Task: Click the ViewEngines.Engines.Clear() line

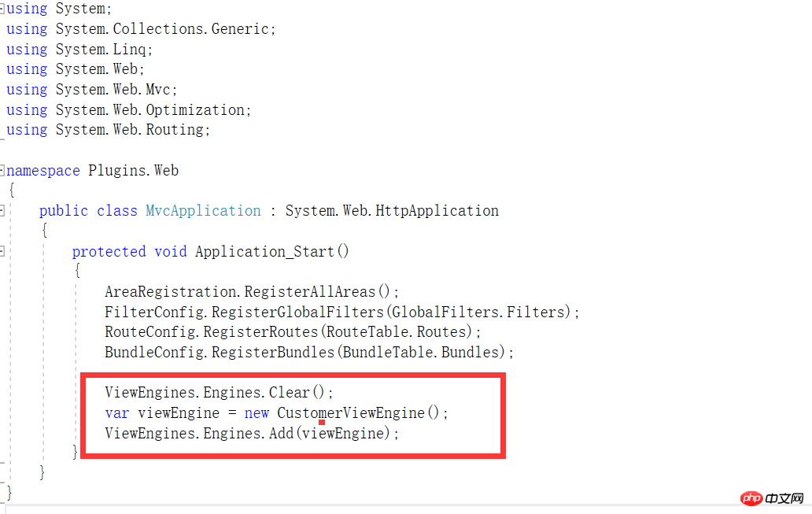Action: 219,392
